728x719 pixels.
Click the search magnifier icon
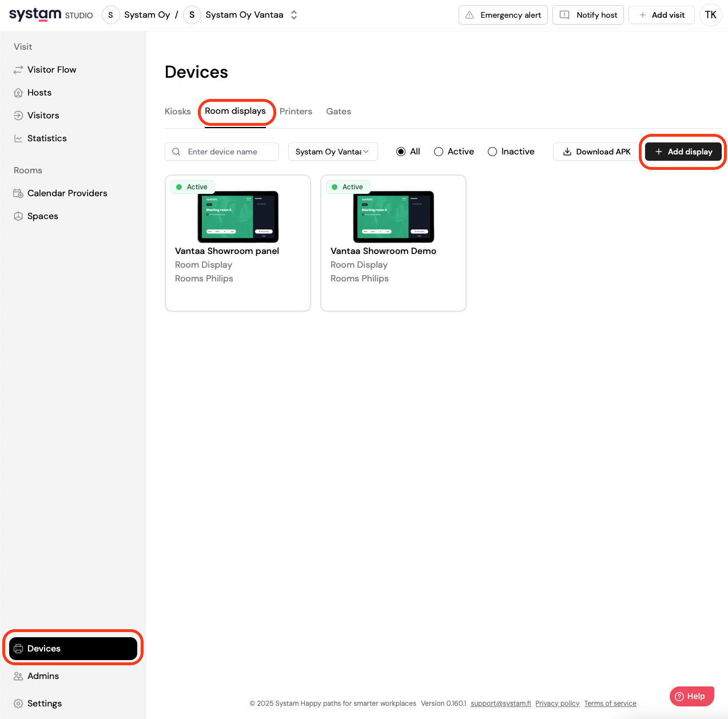176,152
